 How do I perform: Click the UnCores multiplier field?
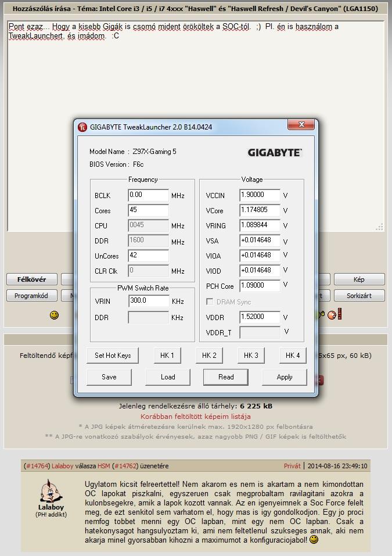(148, 256)
